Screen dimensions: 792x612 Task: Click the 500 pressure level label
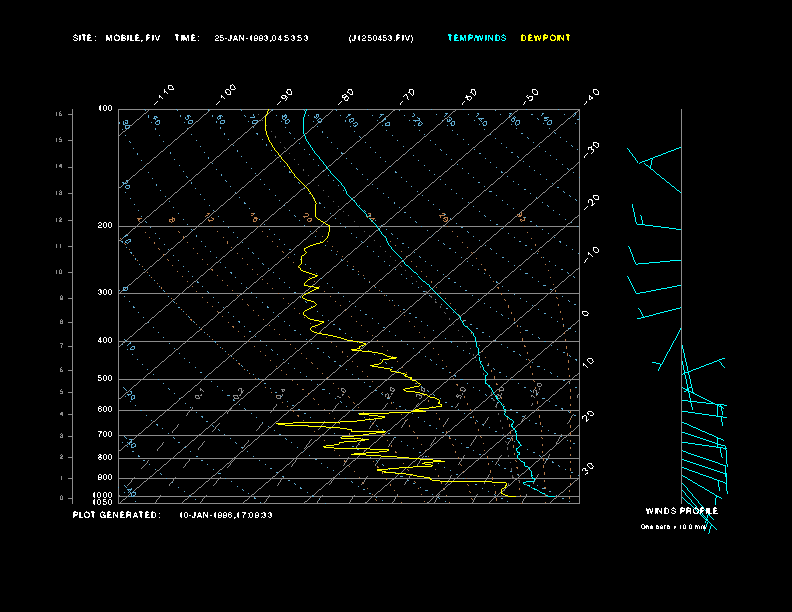tap(105, 378)
